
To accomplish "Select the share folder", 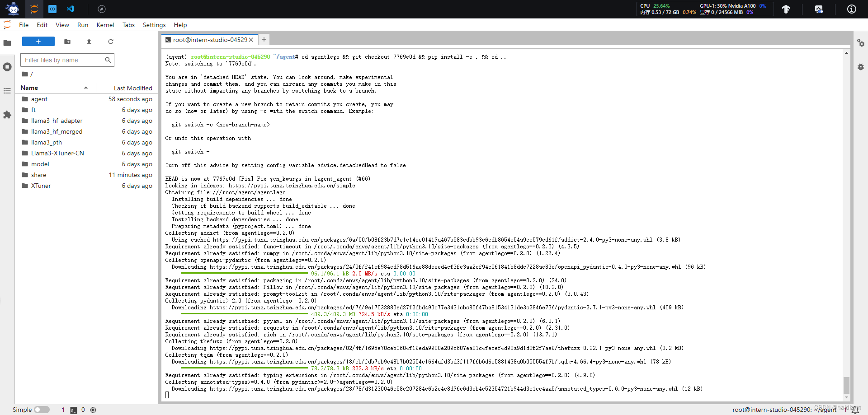I will point(87,175).
